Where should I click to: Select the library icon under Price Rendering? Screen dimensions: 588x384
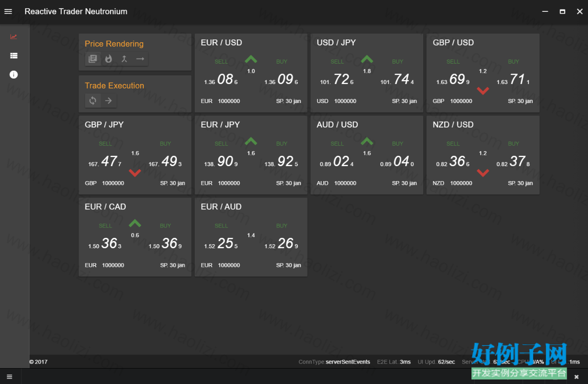(93, 59)
